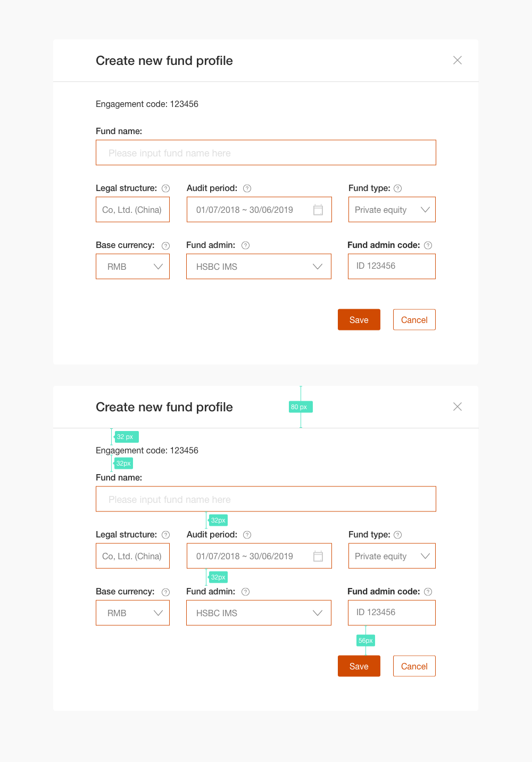Screen dimensions: 532x762
Task: Click Fund admin code field in lower dialog
Action: click(392, 612)
